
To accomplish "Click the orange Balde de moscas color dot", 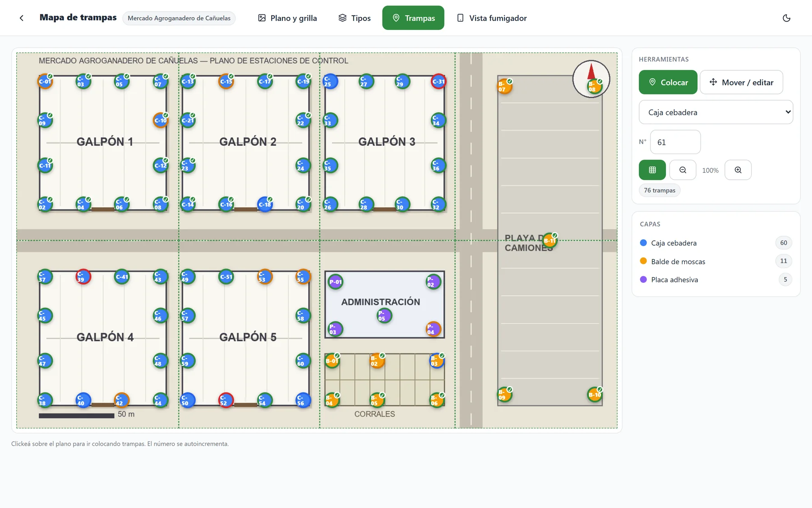I will click(643, 261).
